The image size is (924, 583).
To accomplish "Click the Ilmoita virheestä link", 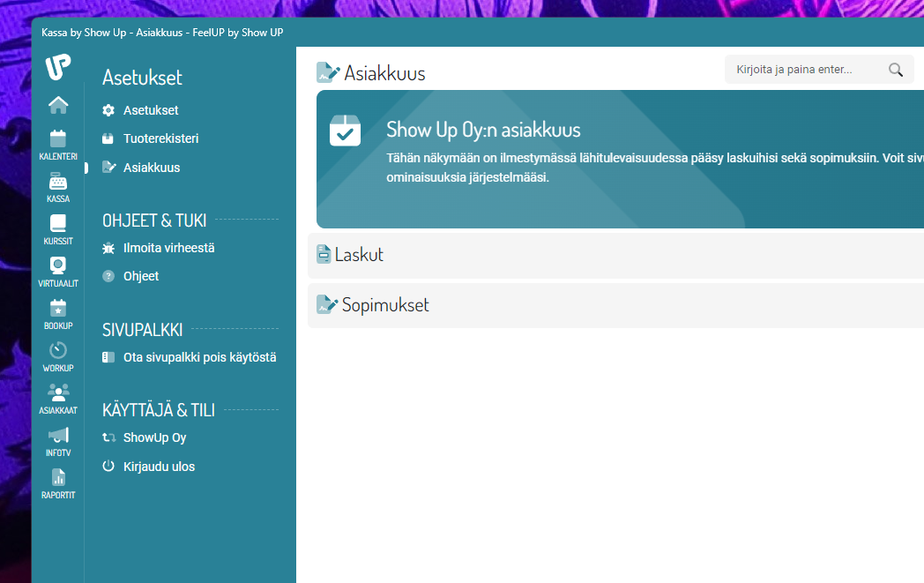I will click(168, 248).
